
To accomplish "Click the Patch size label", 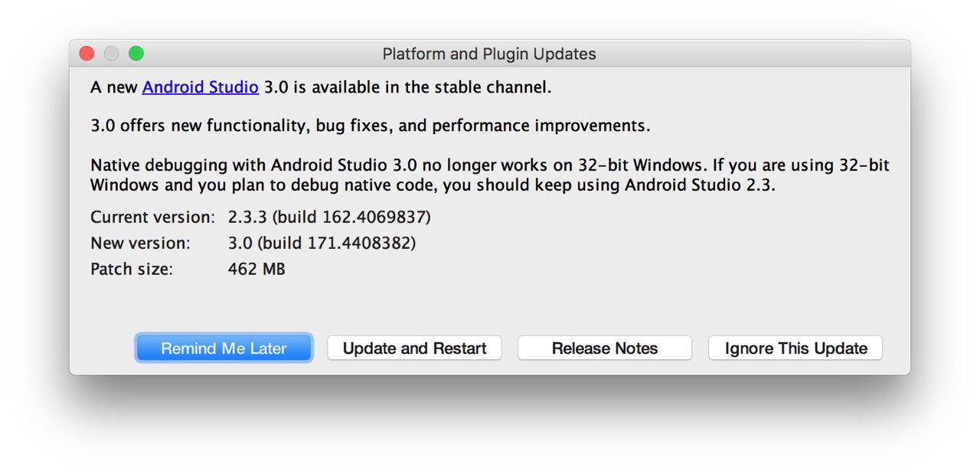I will (132, 270).
